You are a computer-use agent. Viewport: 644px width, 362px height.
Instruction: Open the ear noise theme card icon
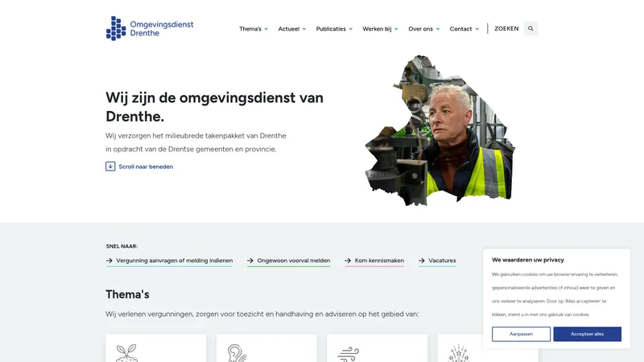237,353
